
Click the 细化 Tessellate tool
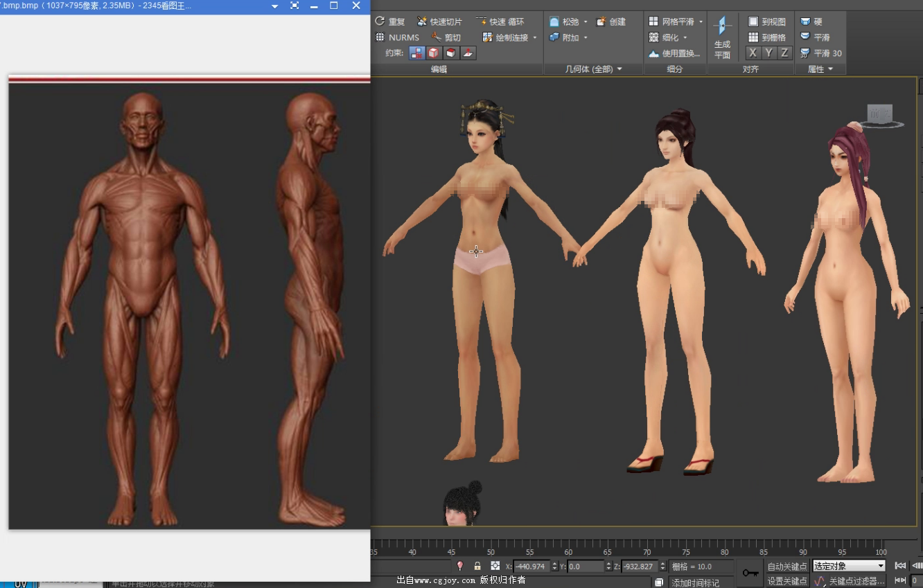[x=663, y=37]
